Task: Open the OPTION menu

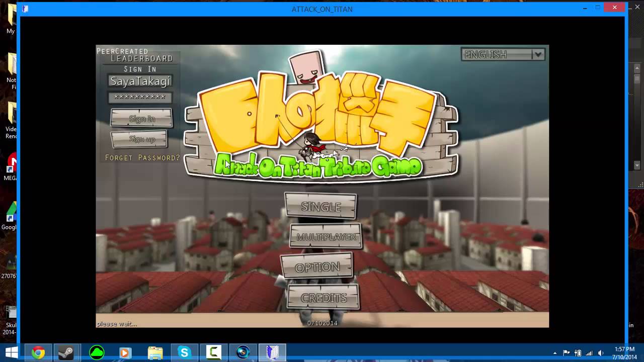Action: tap(317, 266)
